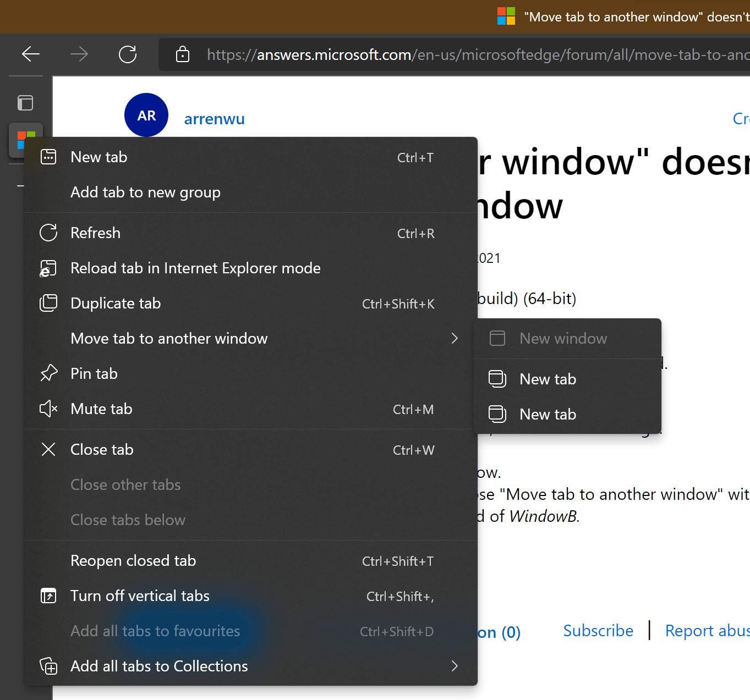Select the second New tab window in submenu
750x700 pixels.
pyautogui.click(x=567, y=415)
